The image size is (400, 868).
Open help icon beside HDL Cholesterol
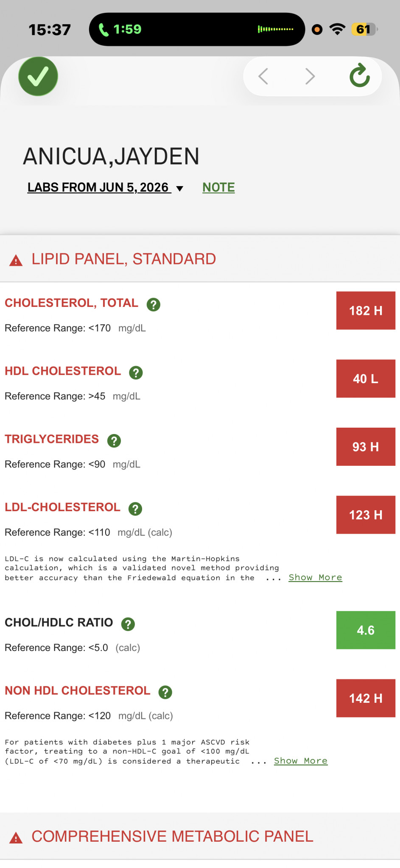pos(136,373)
